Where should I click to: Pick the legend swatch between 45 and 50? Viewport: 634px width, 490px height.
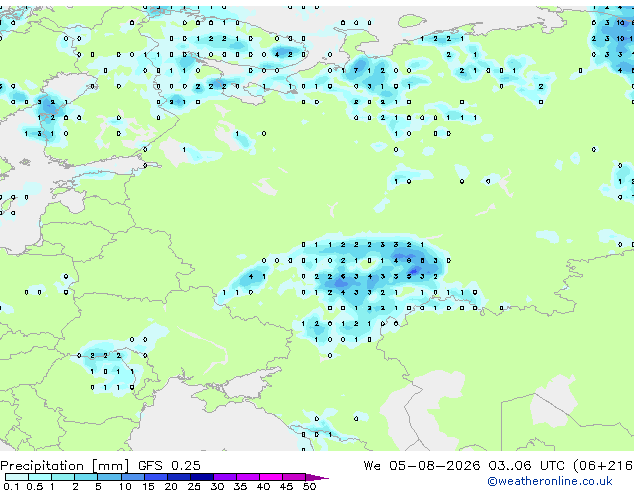[294, 477]
